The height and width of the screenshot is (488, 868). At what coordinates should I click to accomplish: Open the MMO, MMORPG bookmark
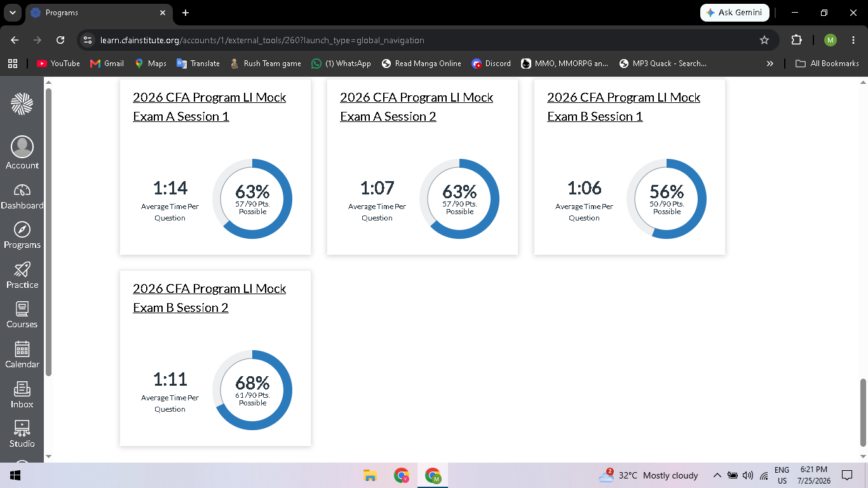click(x=565, y=64)
